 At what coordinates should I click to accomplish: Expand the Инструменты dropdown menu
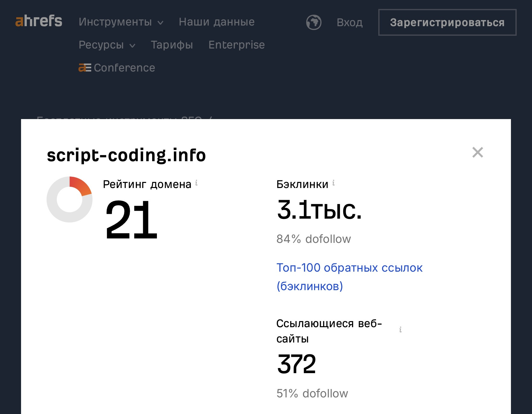pos(121,22)
